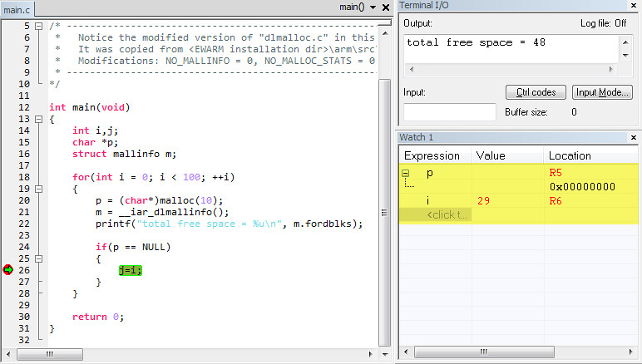
Task: Click the printf statement on line 22
Action: [x=229, y=224]
